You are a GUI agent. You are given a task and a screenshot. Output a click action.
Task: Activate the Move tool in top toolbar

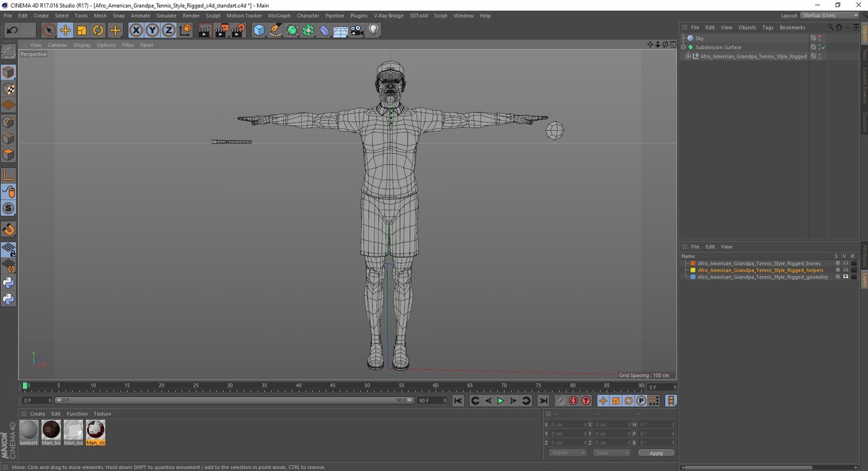point(65,30)
